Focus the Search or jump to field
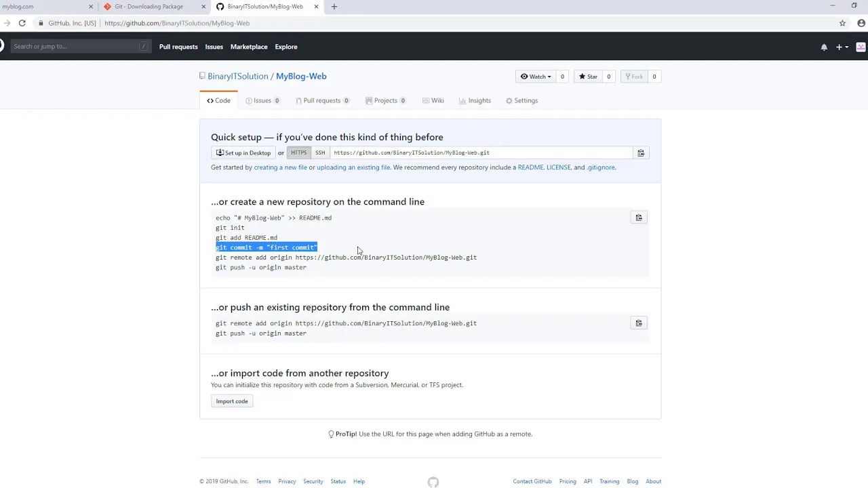Viewport: 868px width, 488px height. point(80,47)
